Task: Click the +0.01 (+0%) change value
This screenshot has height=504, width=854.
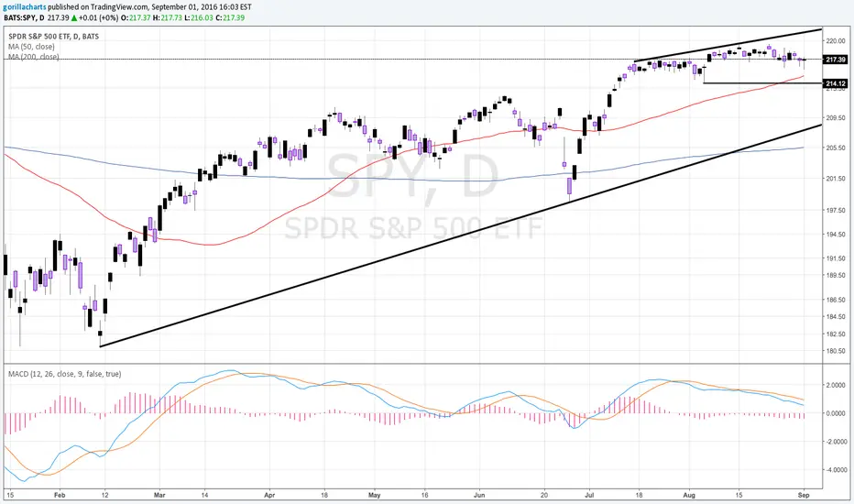Action: tap(98, 18)
